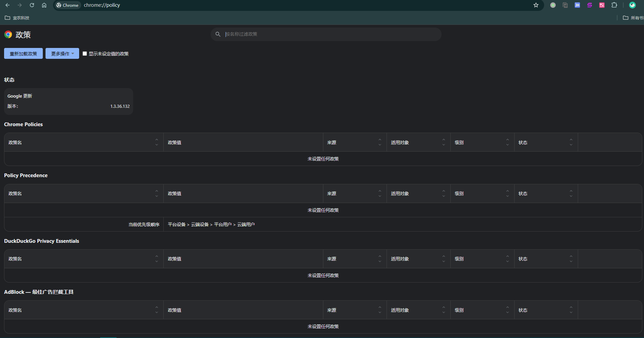Open the 所有书签 folder in bookmarks bar
Viewport: 644px width, 338px height.
pyautogui.click(x=633, y=18)
